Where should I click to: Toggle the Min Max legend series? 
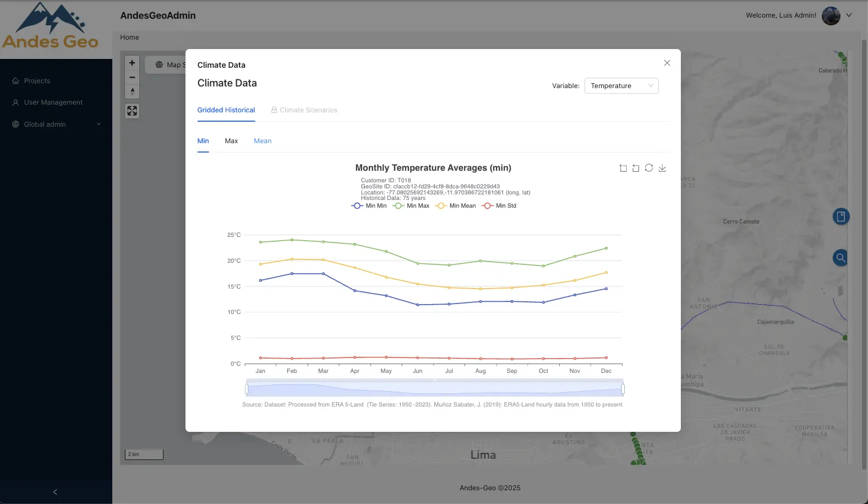(411, 206)
